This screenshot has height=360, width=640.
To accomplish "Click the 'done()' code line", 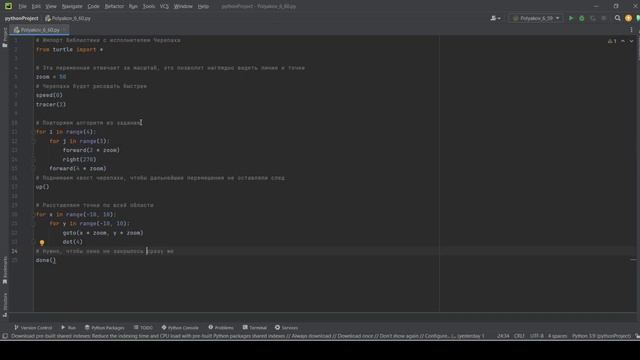I will (x=45, y=260).
